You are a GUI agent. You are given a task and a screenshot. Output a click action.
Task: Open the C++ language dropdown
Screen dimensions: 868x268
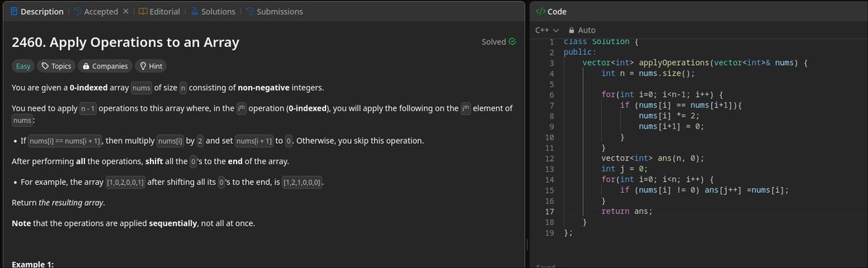click(547, 30)
